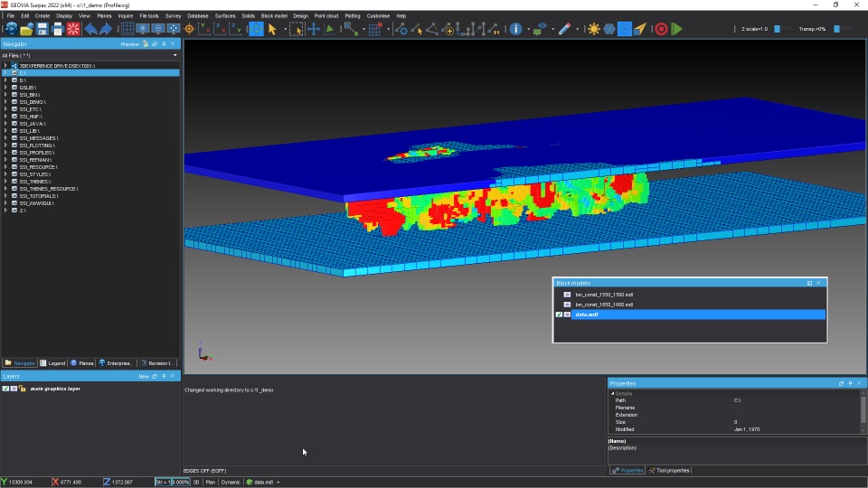868x488 pixels.
Task: Click the highlighted blue orbit view icon
Action: (256, 29)
